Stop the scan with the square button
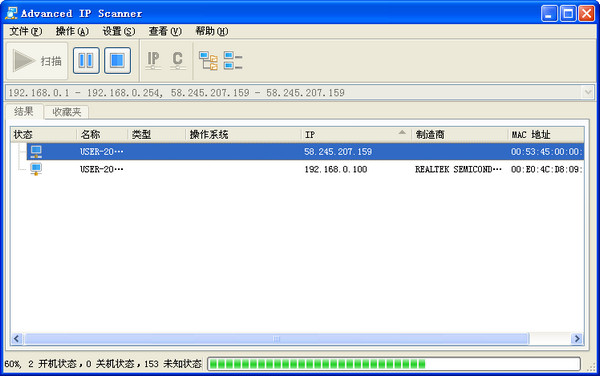This screenshot has height=376, width=600. point(117,60)
